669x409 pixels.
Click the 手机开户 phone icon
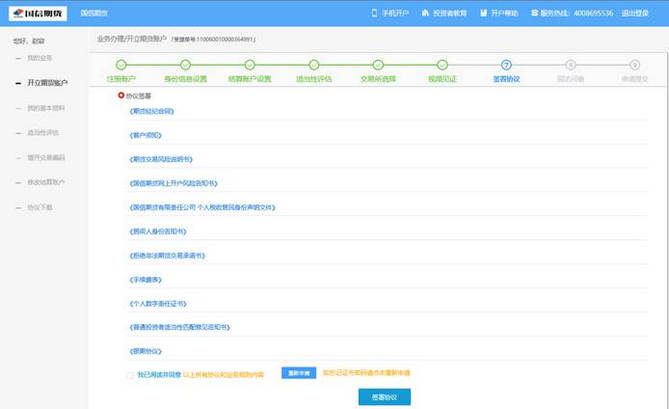tap(373, 14)
